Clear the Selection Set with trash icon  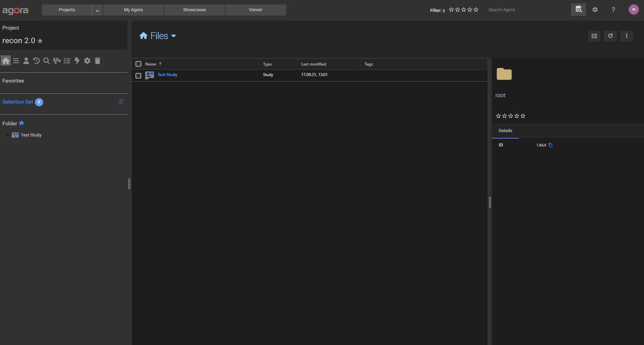pos(121,102)
